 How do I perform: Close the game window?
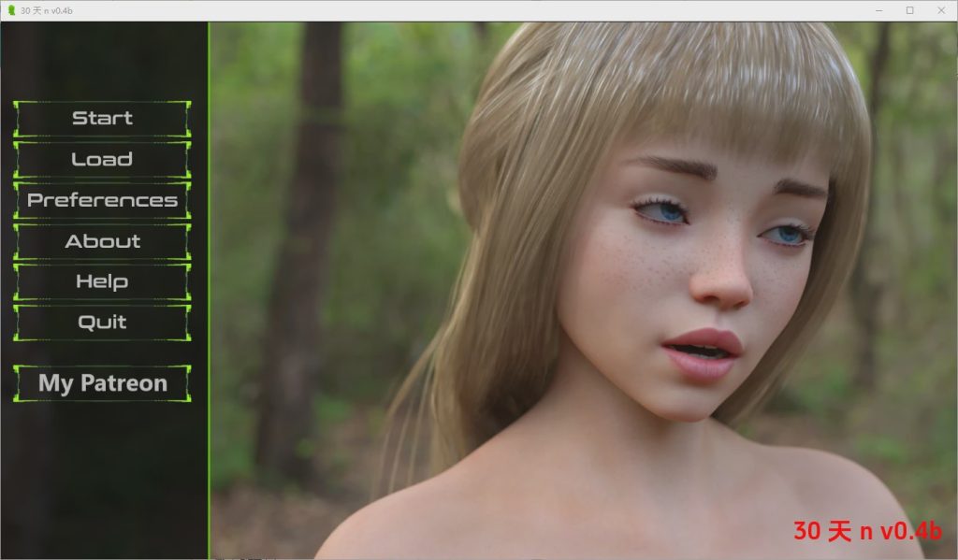939,10
